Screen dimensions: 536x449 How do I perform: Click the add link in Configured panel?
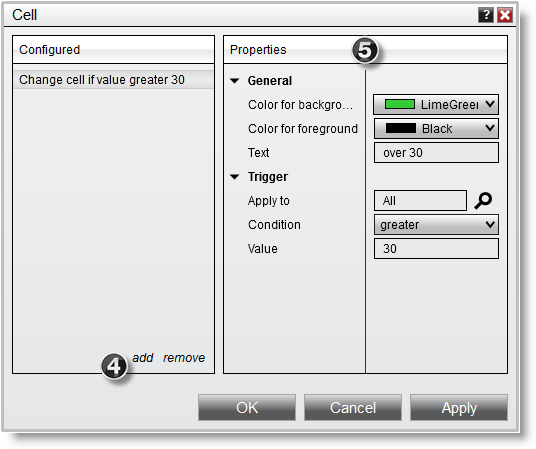click(143, 358)
